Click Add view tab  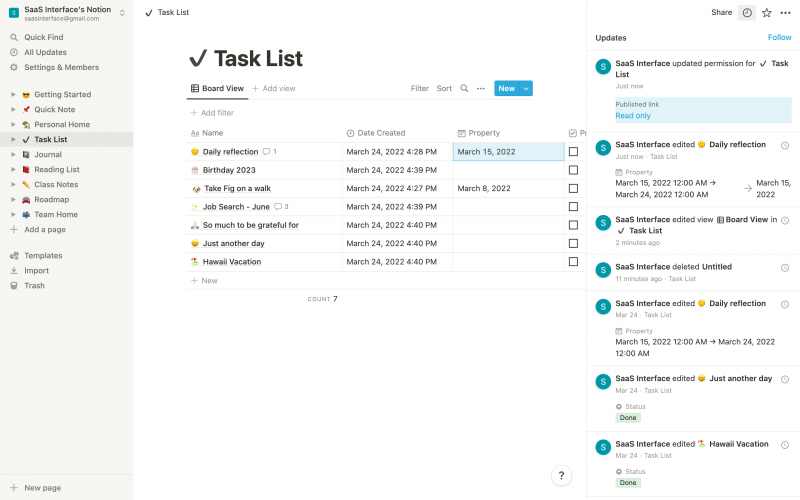click(274, 88)
